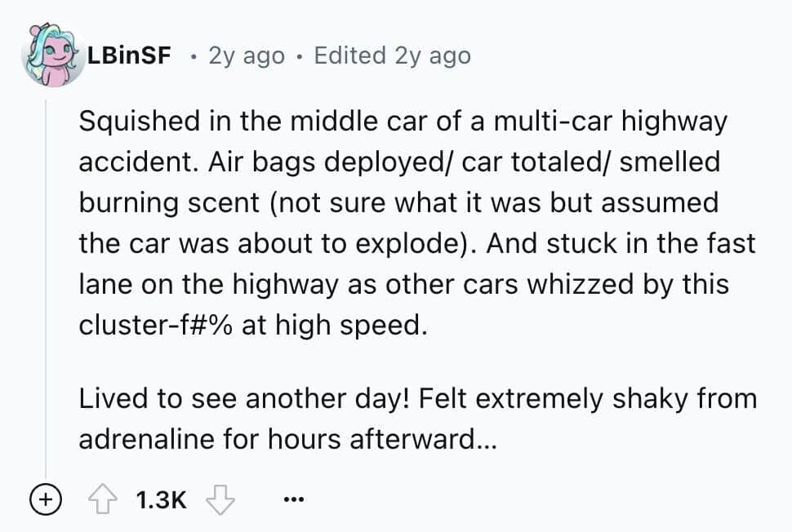Click the word "adrenaline" in the comment
The width and height of the screenshot is (792, 532).
click(x=145, y=440)
